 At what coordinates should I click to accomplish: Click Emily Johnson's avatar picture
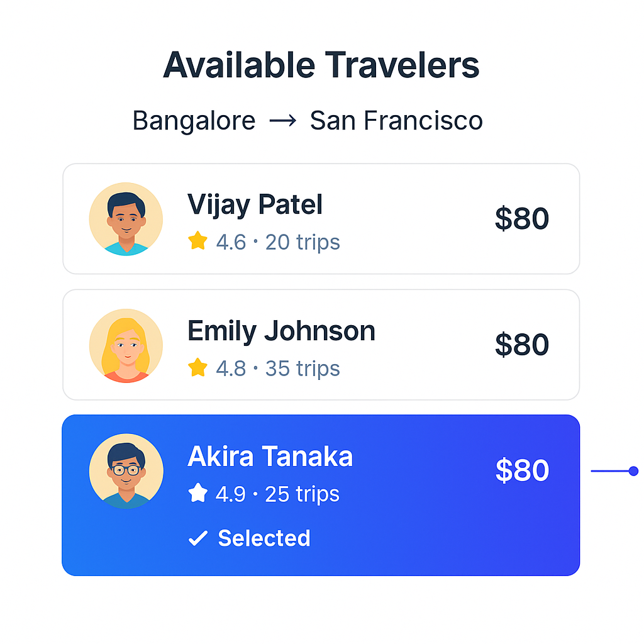point(126,345)
